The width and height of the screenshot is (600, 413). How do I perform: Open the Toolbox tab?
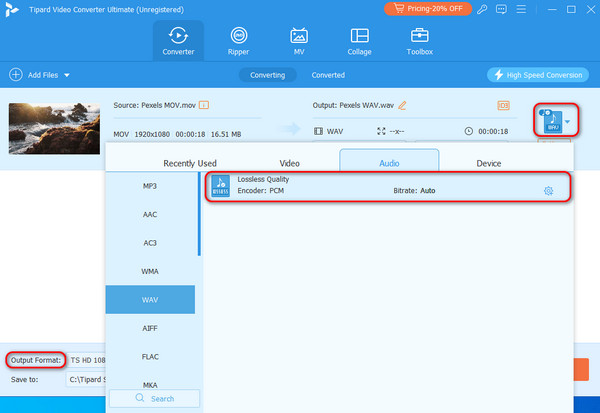tap(419, 41)
